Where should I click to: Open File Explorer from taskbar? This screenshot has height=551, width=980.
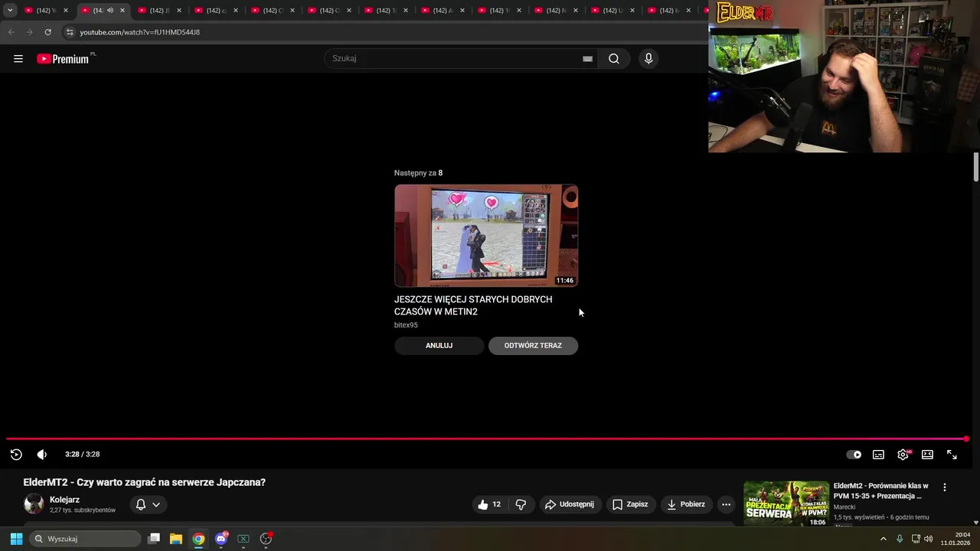click(x=176, y=539)
